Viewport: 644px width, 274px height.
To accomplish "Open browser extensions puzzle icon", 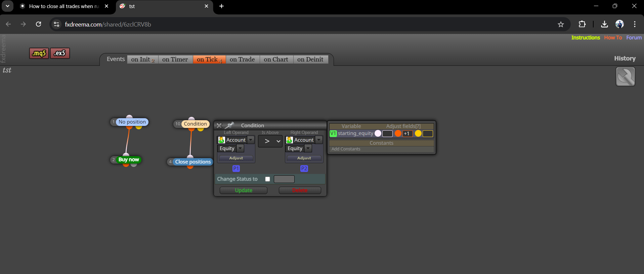I will pyautogui.click(x=582, y=24).
